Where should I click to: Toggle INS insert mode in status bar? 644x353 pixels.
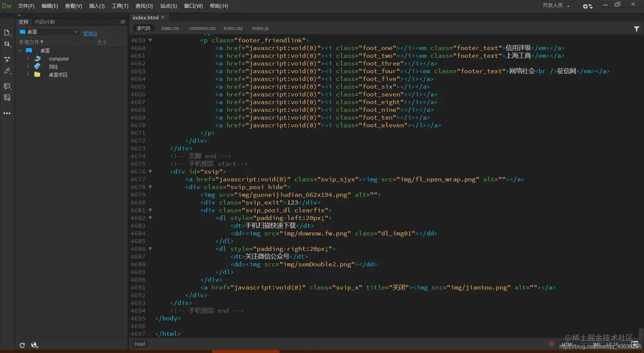pos(597,344)
